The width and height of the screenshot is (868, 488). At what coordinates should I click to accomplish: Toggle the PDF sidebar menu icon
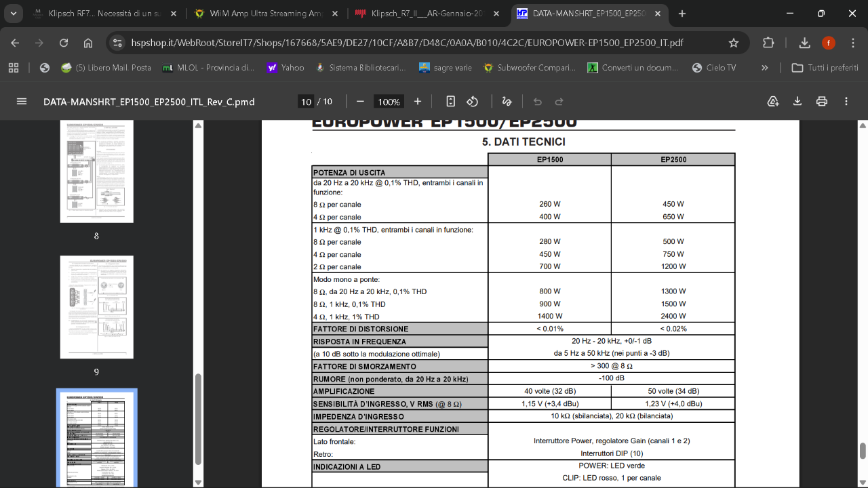[22, 102]
